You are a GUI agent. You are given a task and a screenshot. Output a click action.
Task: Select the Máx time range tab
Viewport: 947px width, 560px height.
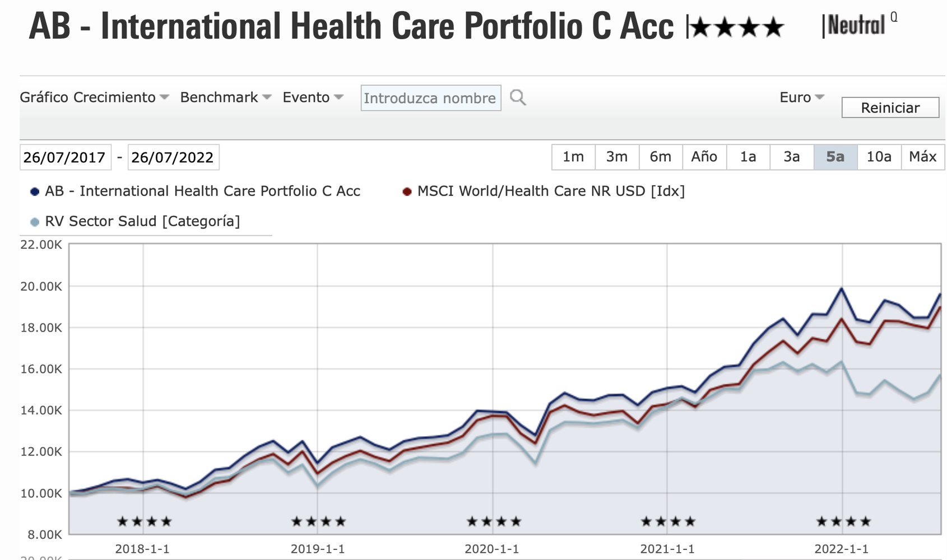[x=922, y=157]
